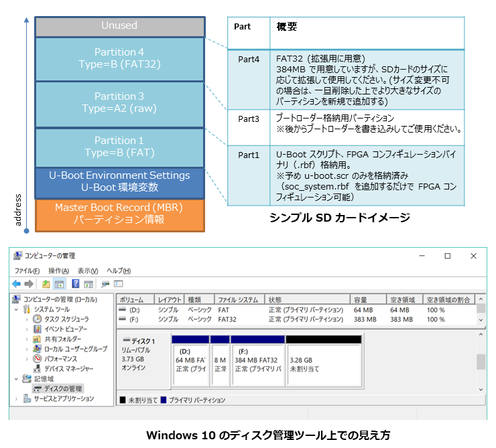
Task: Click the disk connector icon in the toolbar
Action: click(105, 284)
